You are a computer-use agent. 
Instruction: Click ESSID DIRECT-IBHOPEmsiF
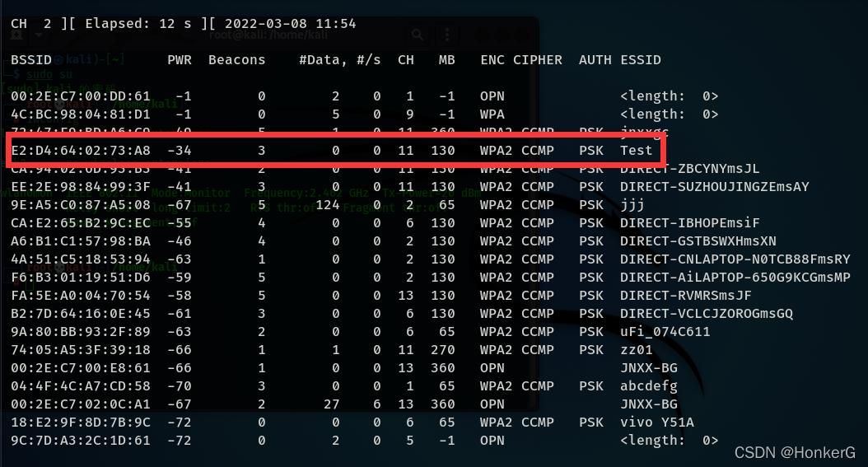pos(690,223)
